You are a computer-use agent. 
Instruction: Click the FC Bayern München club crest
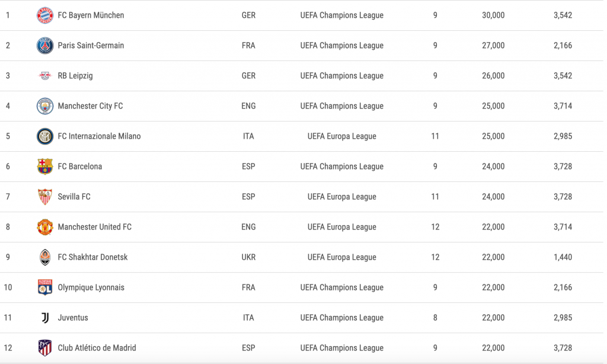(x=45, y=15)
